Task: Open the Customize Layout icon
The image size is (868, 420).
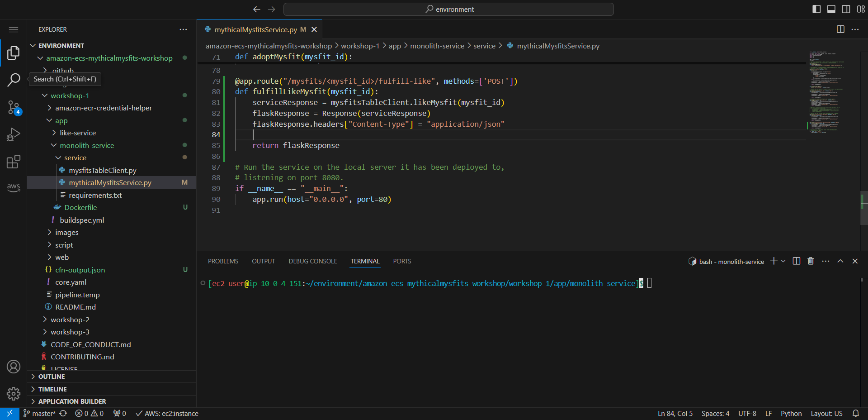Action: [861, 9]
